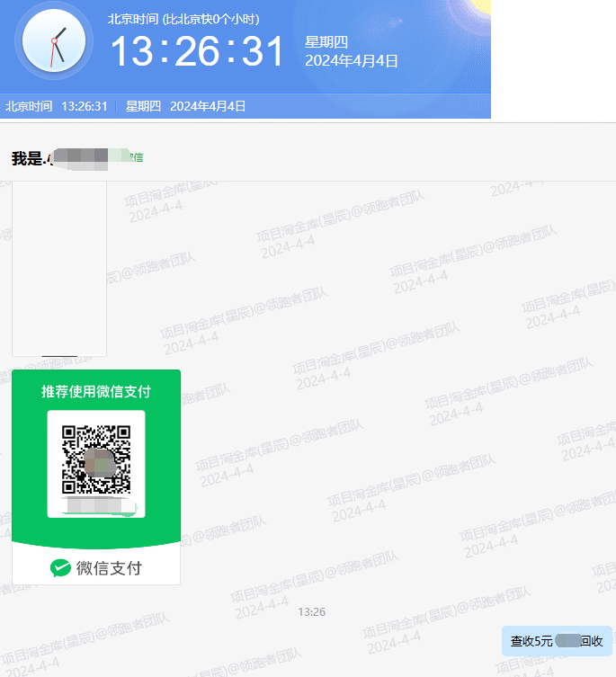Click the 推荐使用微信支付 heading on the QR card

(x=96, y=392)
